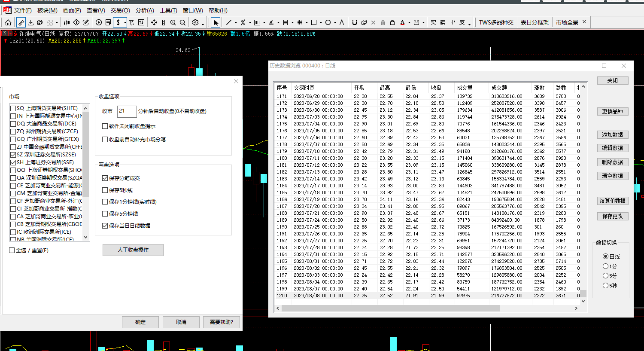Open dropdown arrow next to gear icon
644x351 pixels.
click(203, 24)
